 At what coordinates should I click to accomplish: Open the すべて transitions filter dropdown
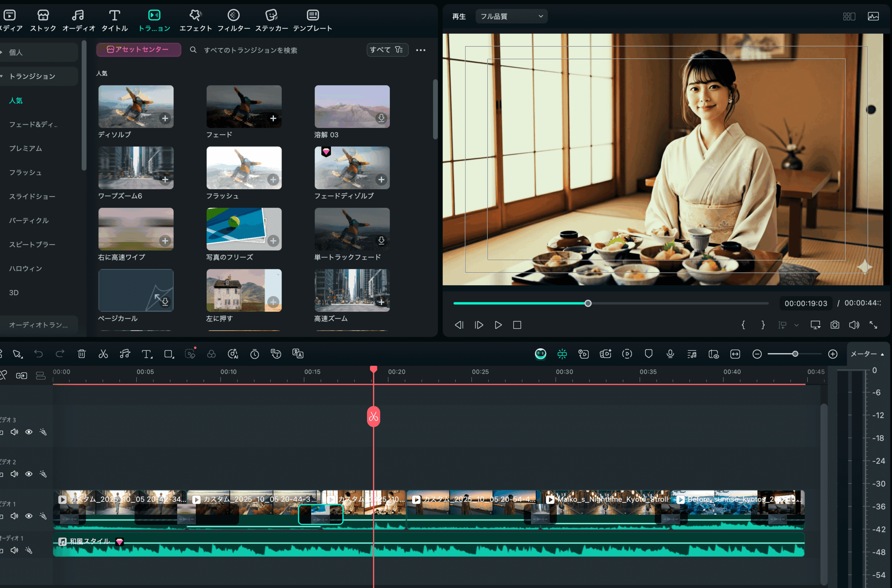pos(387,49)
